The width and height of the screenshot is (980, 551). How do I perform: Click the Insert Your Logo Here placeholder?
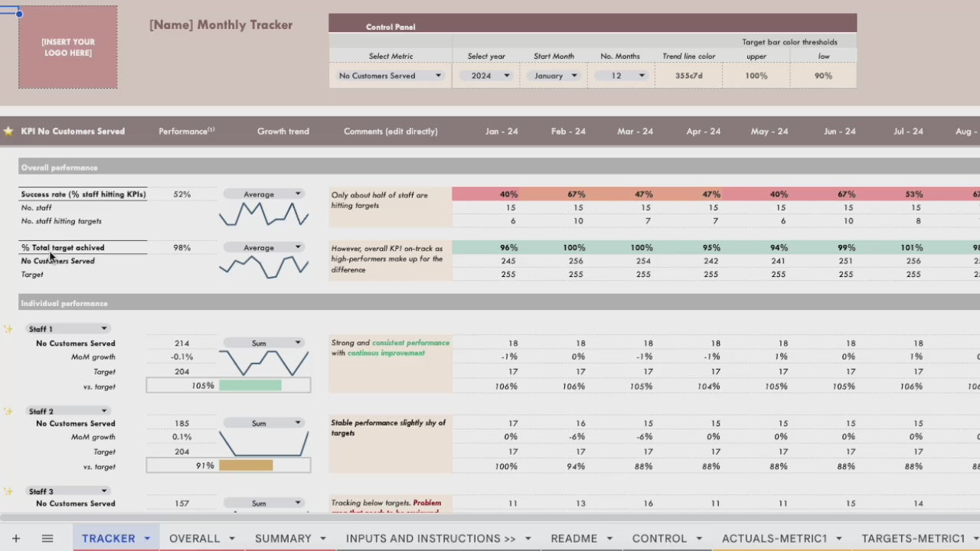pos(68,47)
